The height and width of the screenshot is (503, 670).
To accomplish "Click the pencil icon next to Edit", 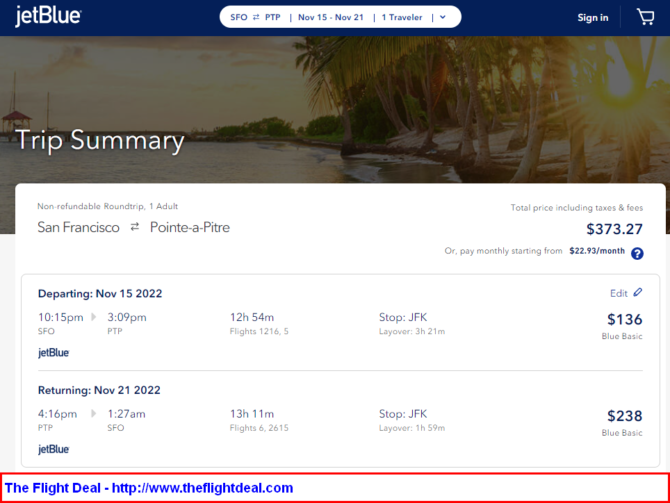I will 638,292.
